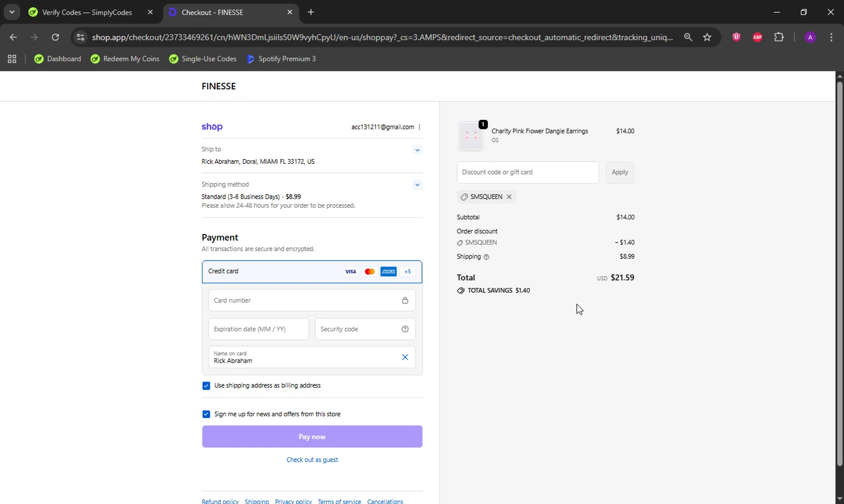The width and height of the screenshot is (844, 504).
Task: Click the security code help icon
Action: pyautogui.click(x=405, y=329)
